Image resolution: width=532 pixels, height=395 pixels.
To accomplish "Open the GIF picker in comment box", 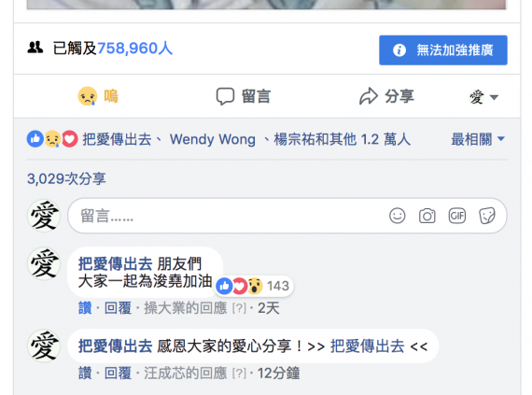I will point(457,216).
